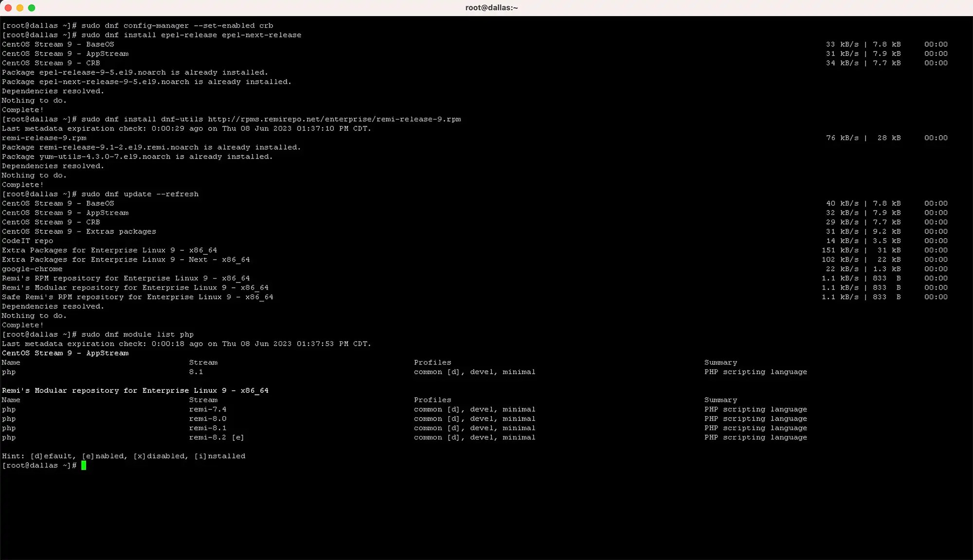
Task: Click the remi-8.0 stream entry
Action: click(x=208, y=419)
